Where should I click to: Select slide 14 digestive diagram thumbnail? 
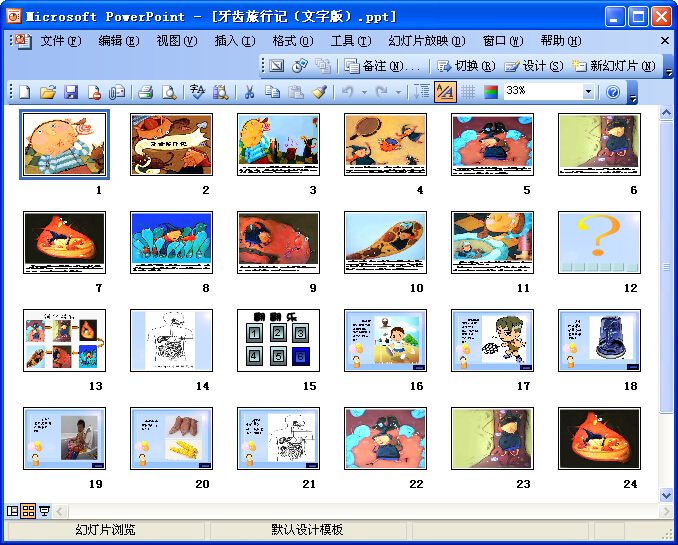coord(171,340)
